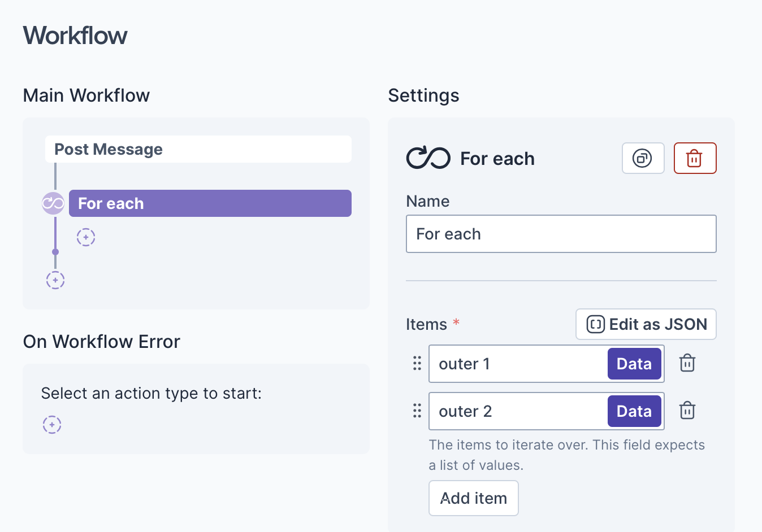Open the Data picker for "outer 2"
The width and height of the screenshot is (762, 532).
[634, 411]
